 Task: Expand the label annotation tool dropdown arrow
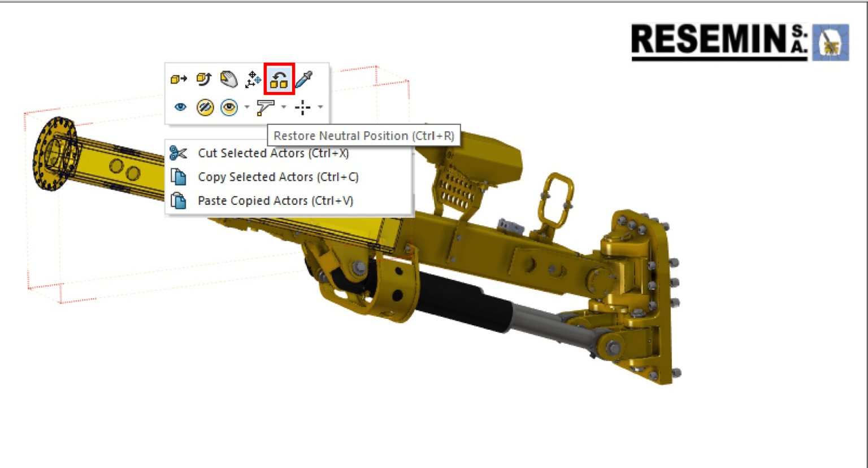point(284,107)
